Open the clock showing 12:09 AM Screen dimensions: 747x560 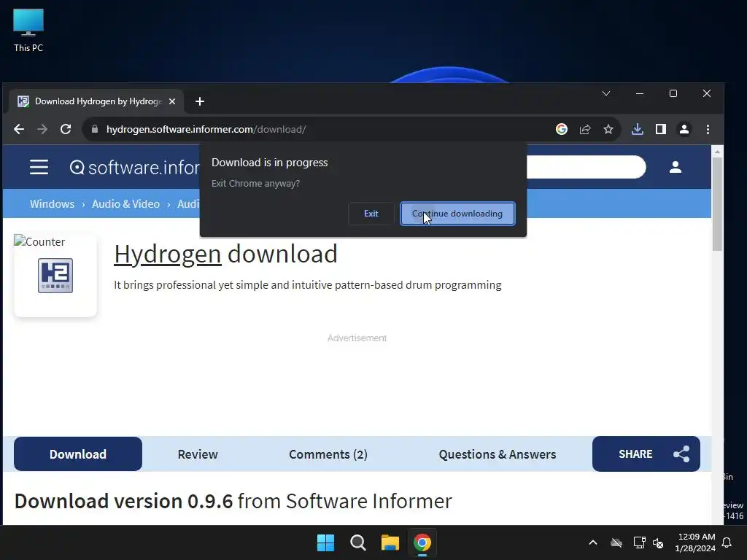(x=695, y=542)
